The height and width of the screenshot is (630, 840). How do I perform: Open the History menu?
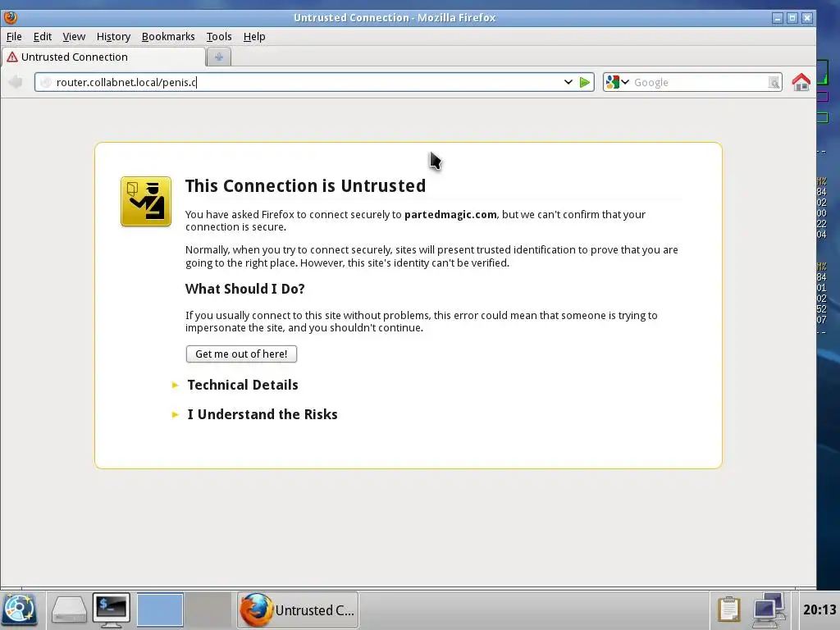click(113, 36)
